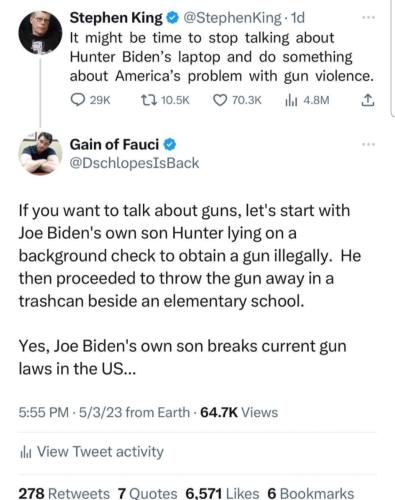Open three-dot menu on Stephen King's tweet
This screenshot has width=395, height=500.
pos(369,17)
